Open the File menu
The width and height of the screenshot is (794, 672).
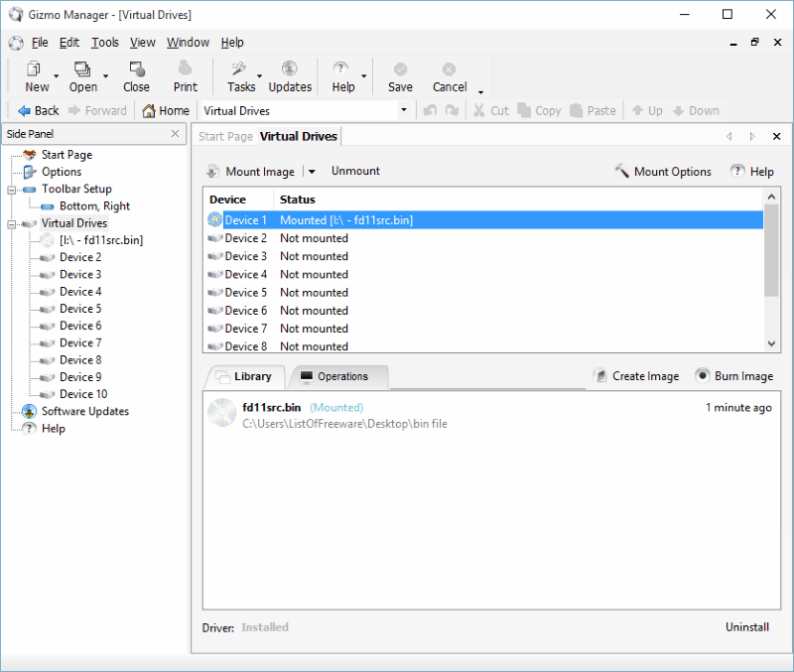click(40, 43)
